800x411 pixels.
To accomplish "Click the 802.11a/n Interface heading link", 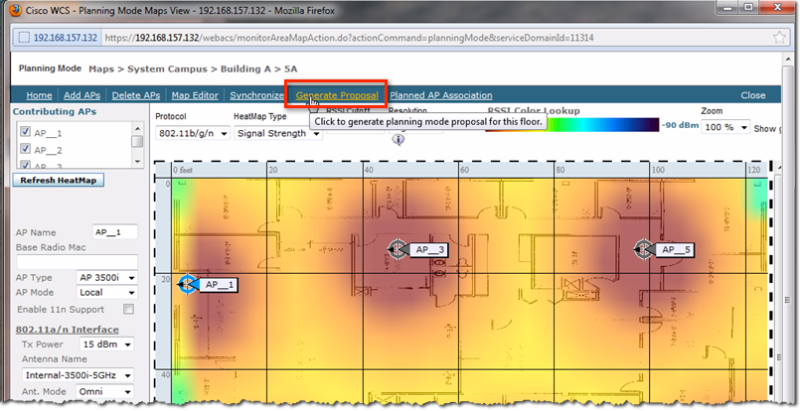I will click(67, 329).
